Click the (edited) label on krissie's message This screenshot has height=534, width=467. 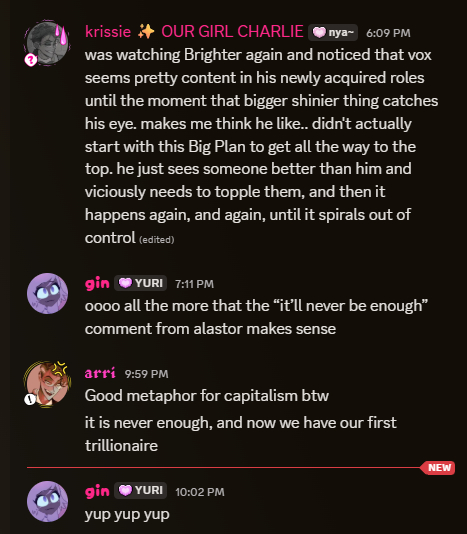coord(157,240)
